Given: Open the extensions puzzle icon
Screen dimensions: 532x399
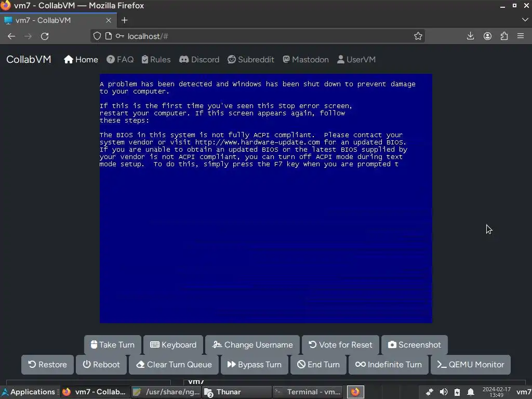Looking at the screenshot, I should tap(504, 36).
